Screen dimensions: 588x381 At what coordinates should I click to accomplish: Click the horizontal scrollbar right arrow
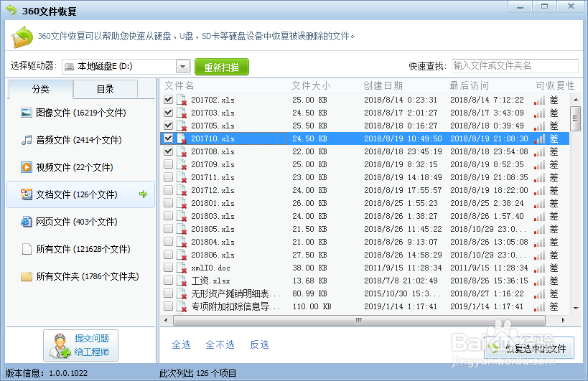(x=563, y=320)
